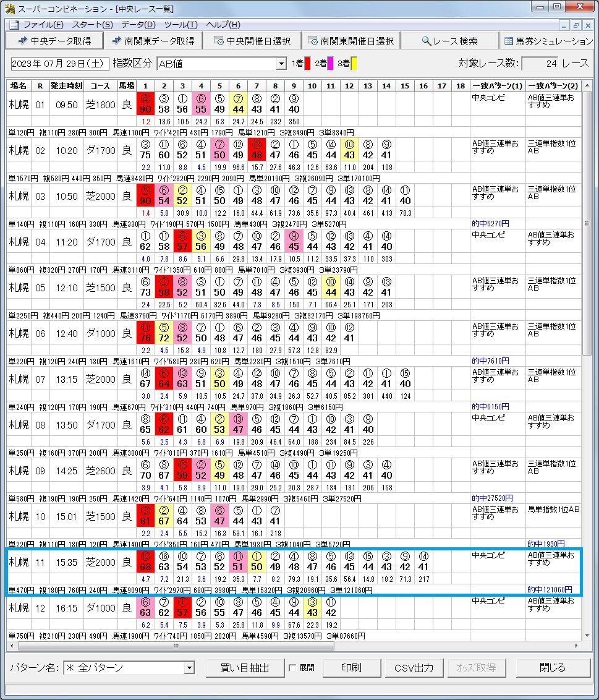Click the magenta 2着 color swatch
599x700 pixels.
point(330,64)
